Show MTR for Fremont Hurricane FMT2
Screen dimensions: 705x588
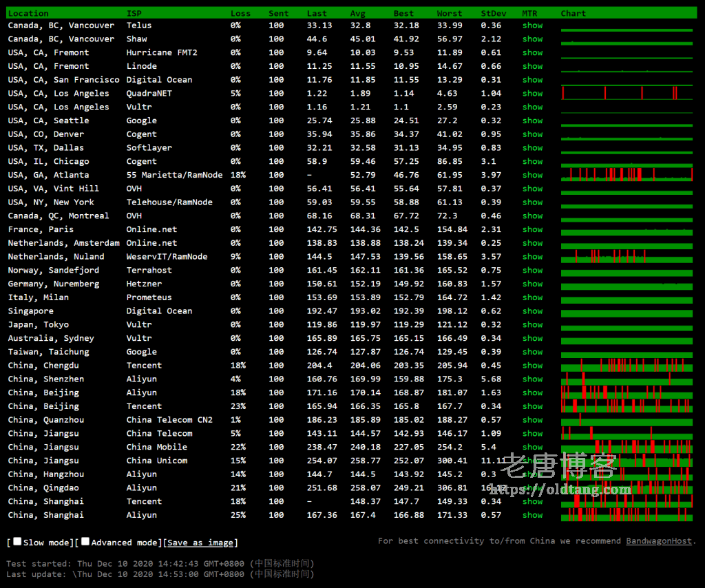tap(532, 52)
